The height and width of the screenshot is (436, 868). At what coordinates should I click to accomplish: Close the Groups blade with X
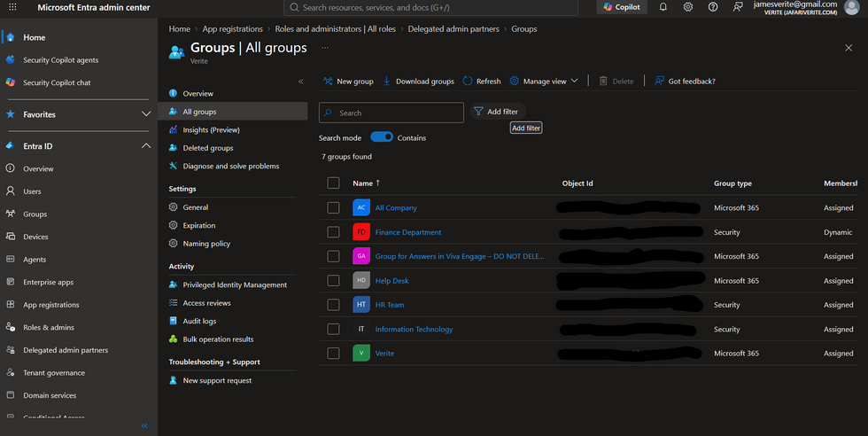point(849,48)
